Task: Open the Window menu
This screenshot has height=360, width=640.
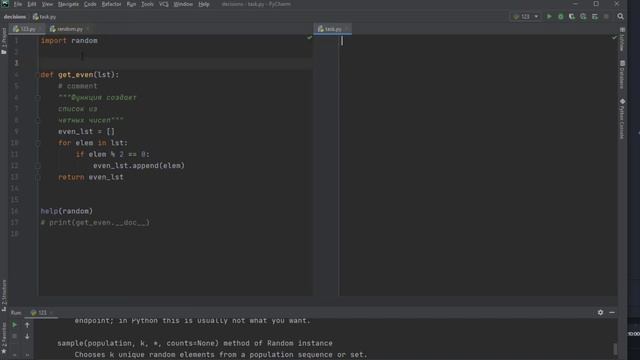Action: pyautogui.click(x=183, y=4)
